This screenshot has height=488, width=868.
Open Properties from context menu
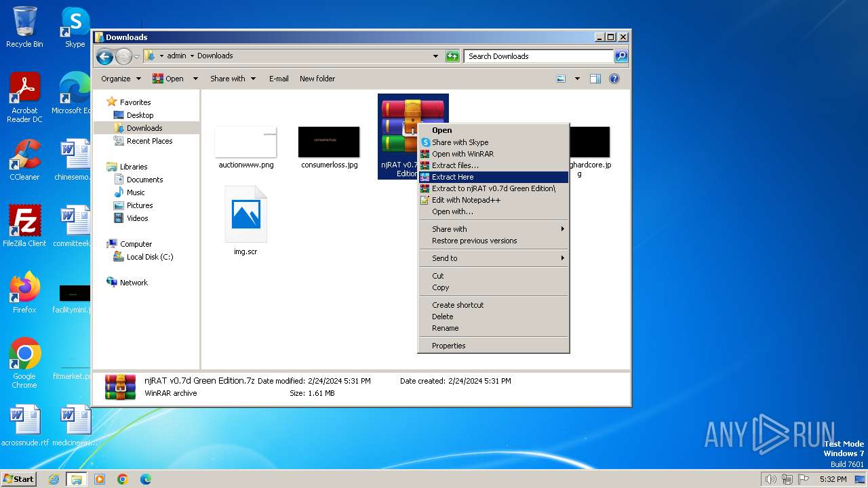[494, 346]
